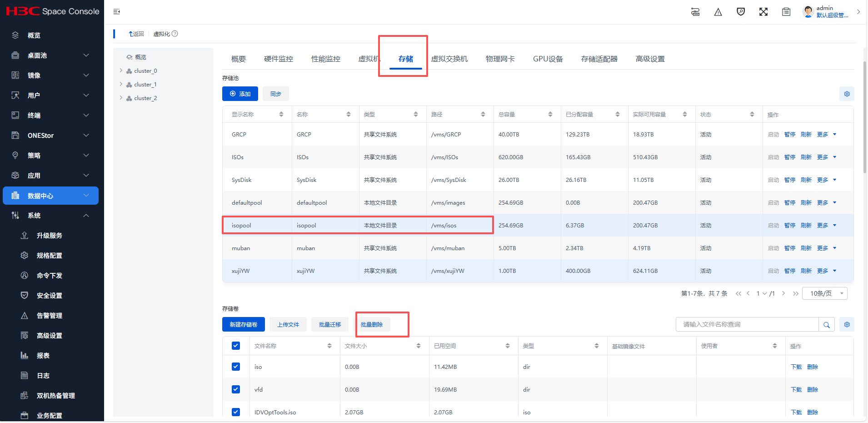Viewport: 868px width, 423px height.
Task: Uncheck the select-all checkbox in volume table header
Action: tap(236, 346)
